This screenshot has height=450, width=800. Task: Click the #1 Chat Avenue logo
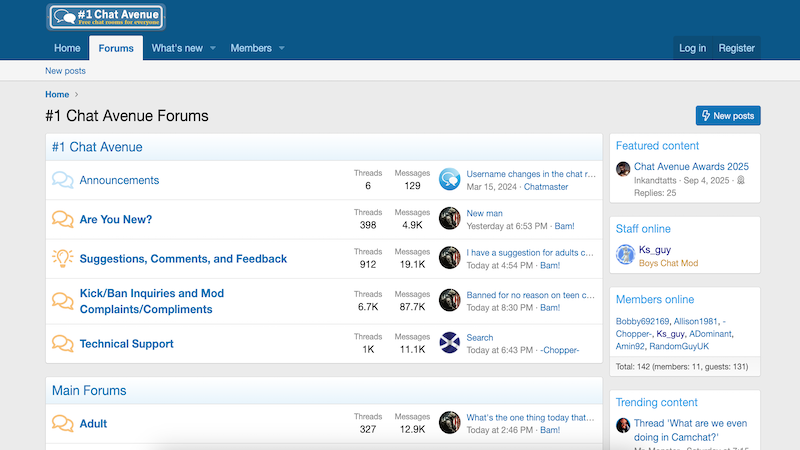[106, 17]
